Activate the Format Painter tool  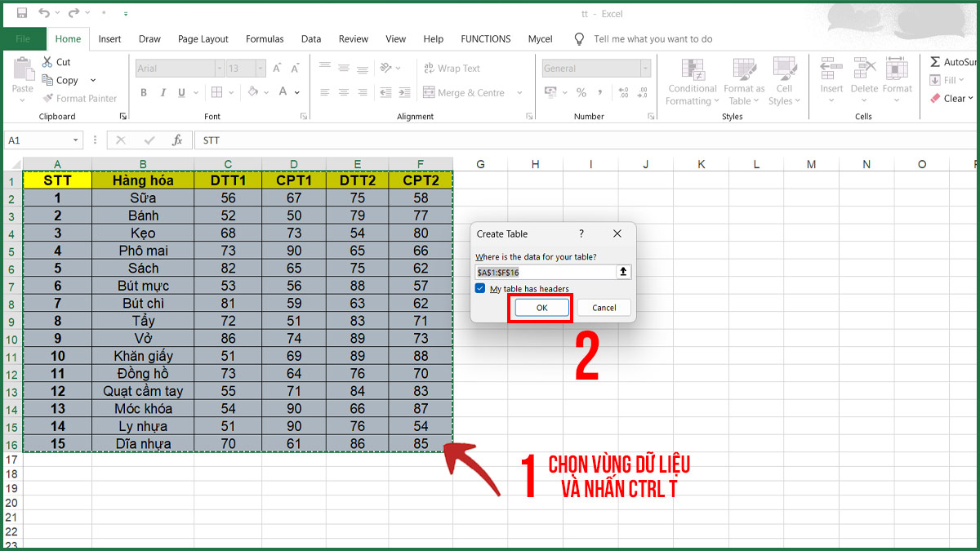pos(79,98)
